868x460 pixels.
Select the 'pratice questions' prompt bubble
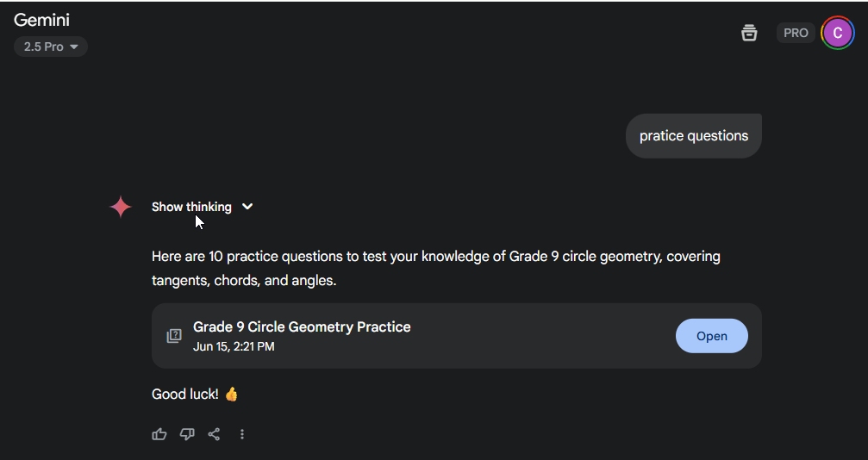click(x=694, y=136)
